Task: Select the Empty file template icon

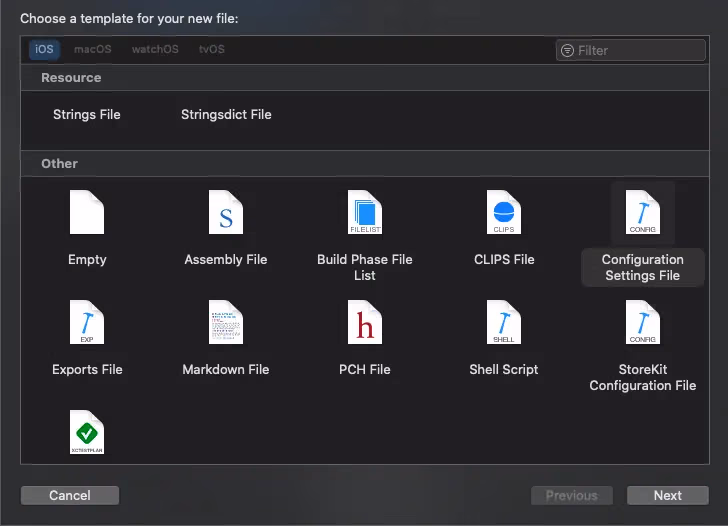Action: (87, 212)
